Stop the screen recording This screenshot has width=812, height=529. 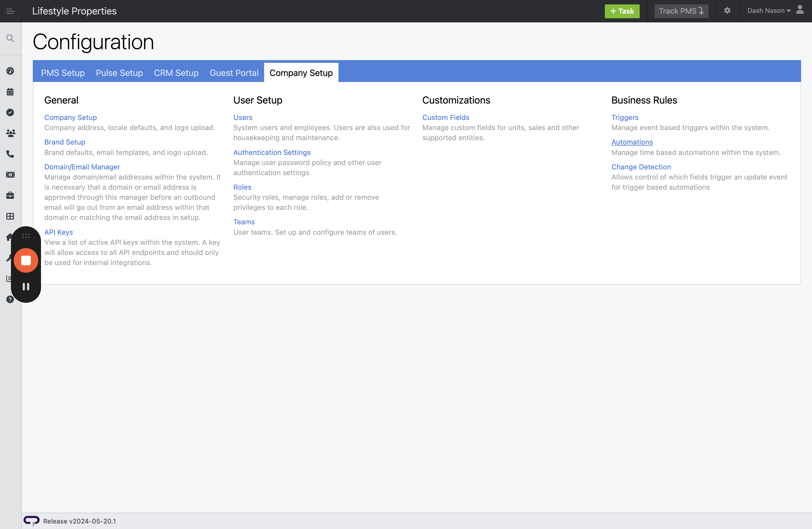click(26, 261)
